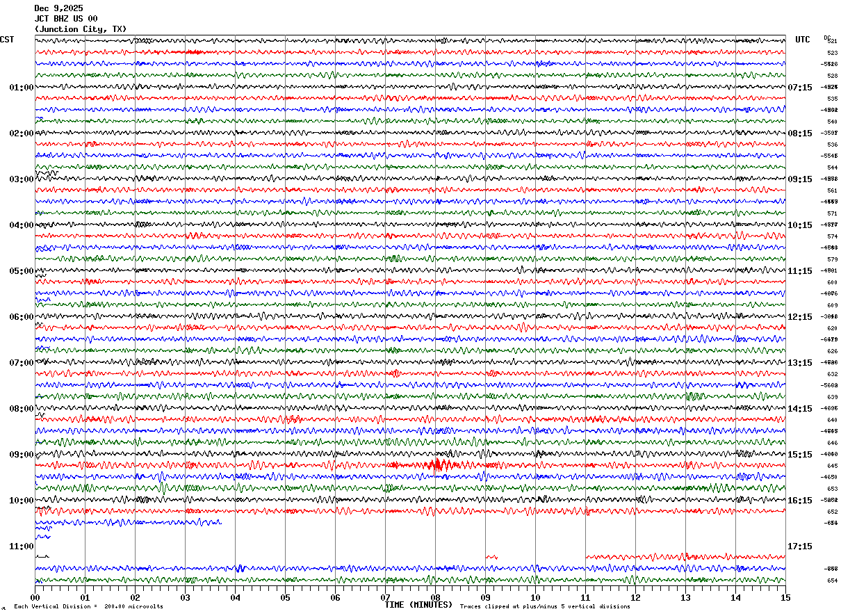Click the DC offset value 561
Viewport: 841px width, 616px height.
click(x=832, y=191)
